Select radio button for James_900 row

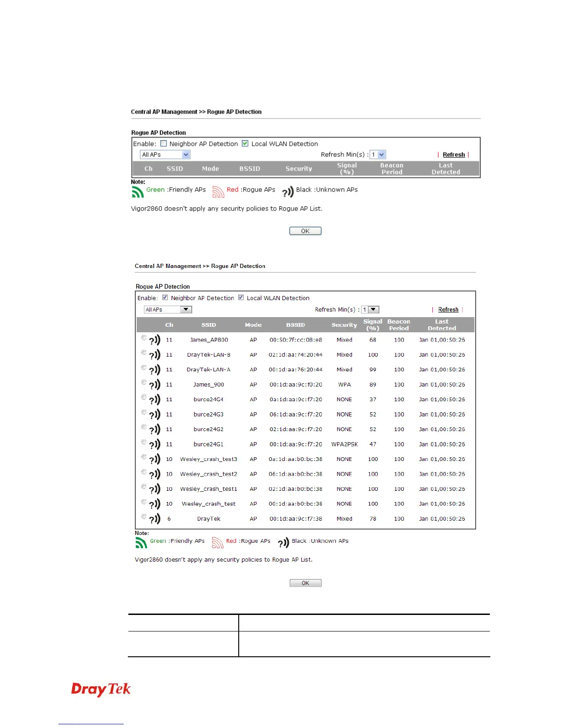pos(144,382)
